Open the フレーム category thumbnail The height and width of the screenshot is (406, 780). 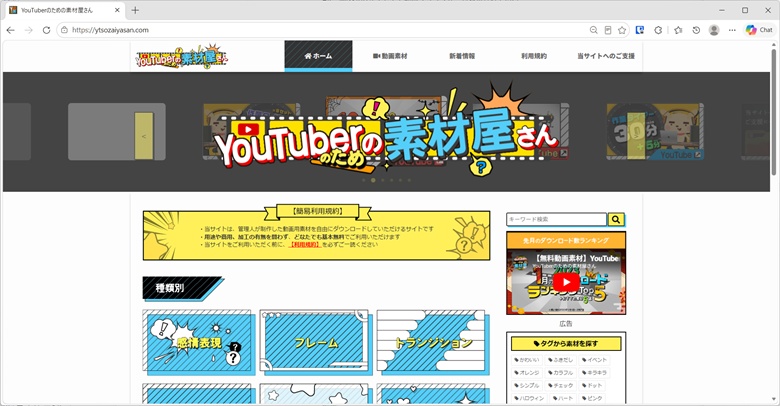coord(315,342)
